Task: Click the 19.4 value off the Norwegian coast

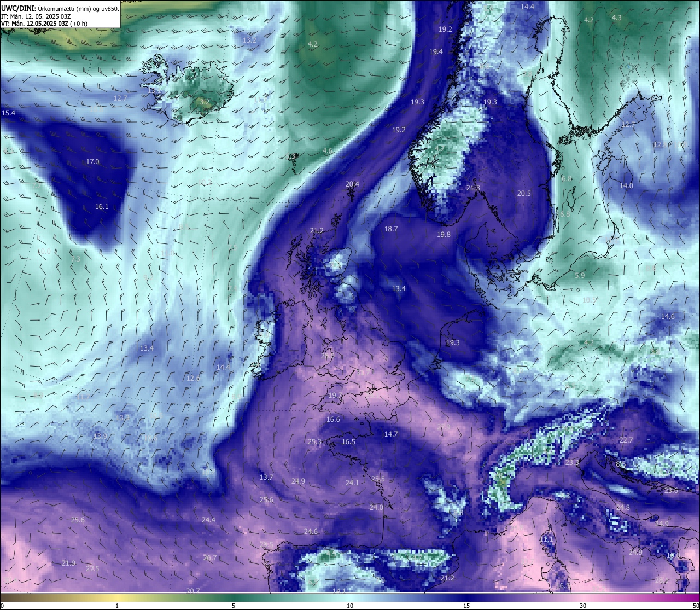Action: coord(436,51)
